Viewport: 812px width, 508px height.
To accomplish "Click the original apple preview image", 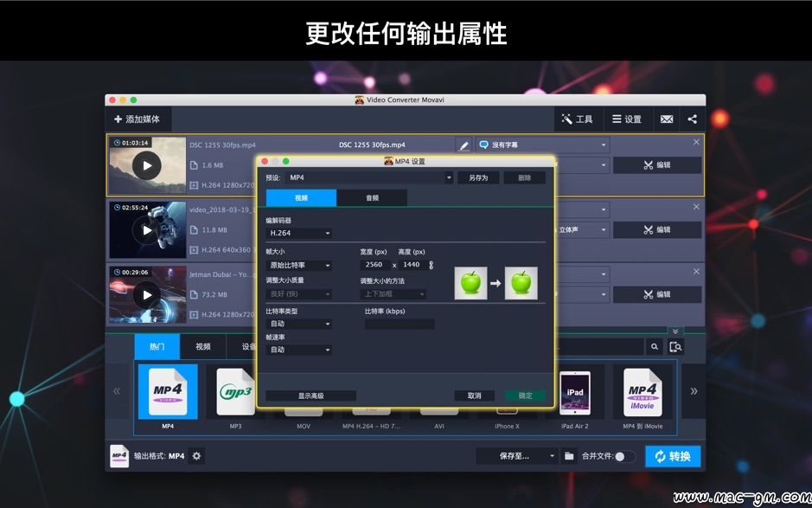I will coord(470,283).
